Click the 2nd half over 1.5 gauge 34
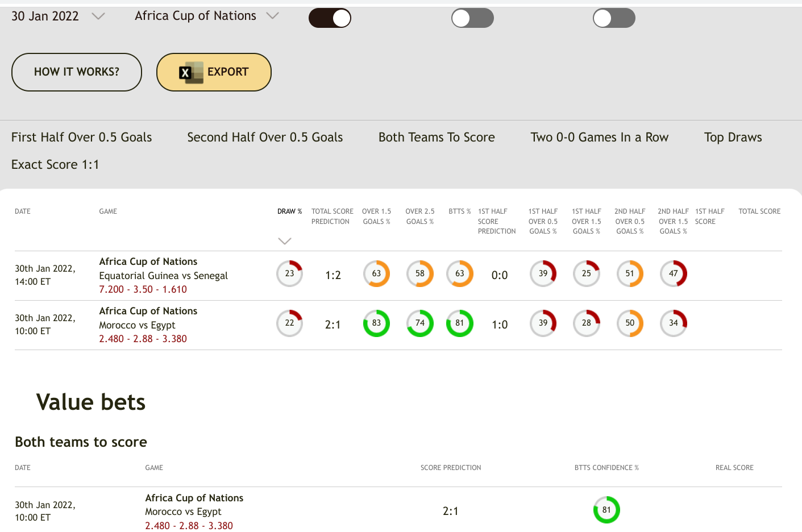The width and height of the screenshot is (802, 532). (674, 323)
